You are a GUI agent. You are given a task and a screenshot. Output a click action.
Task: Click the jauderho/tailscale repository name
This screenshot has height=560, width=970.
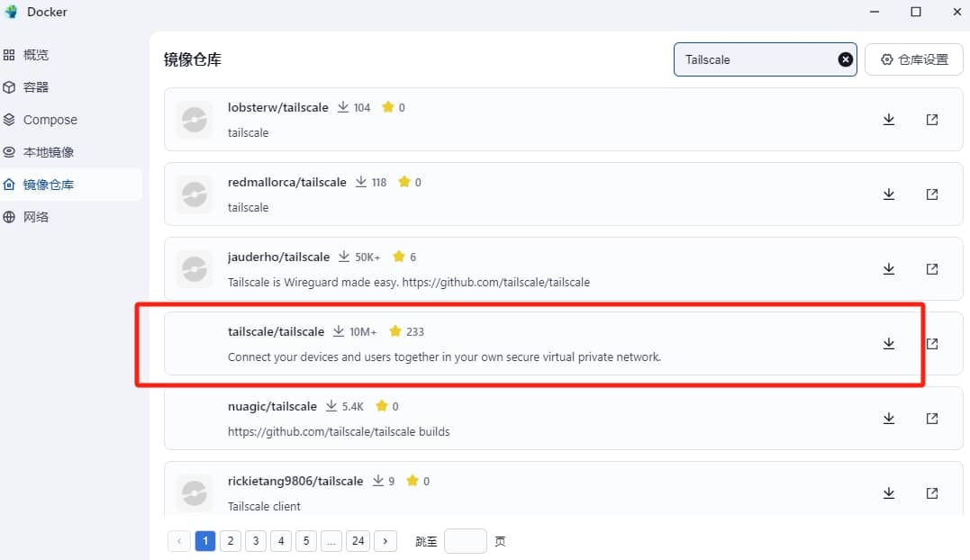pos(278,257)
